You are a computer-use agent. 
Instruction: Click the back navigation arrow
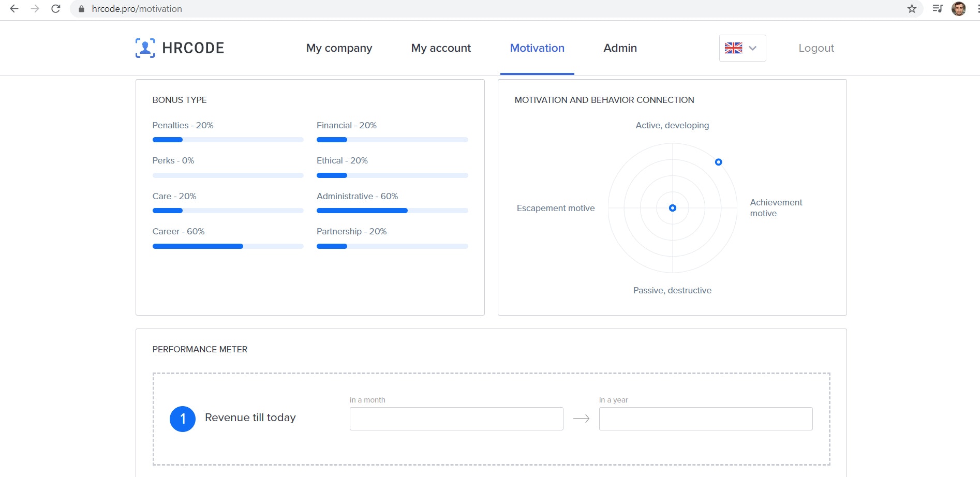pos(14,8)
